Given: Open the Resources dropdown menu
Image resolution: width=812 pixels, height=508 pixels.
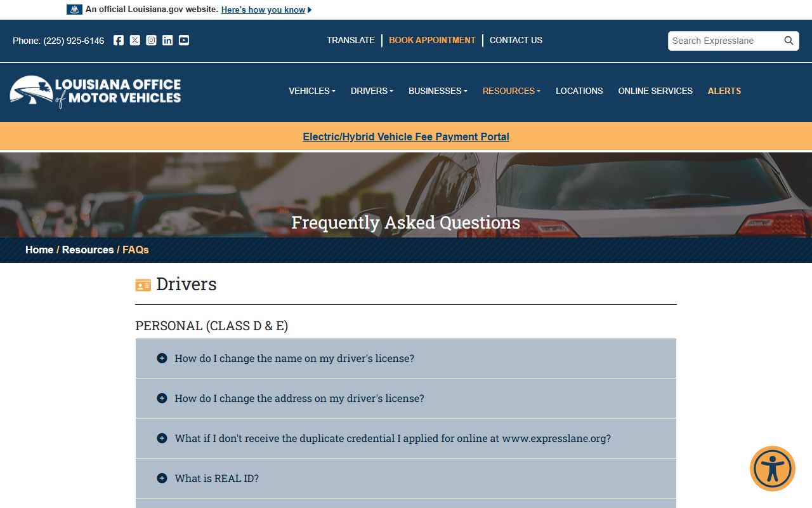Looking at the screenshot, I should point(511,91).
